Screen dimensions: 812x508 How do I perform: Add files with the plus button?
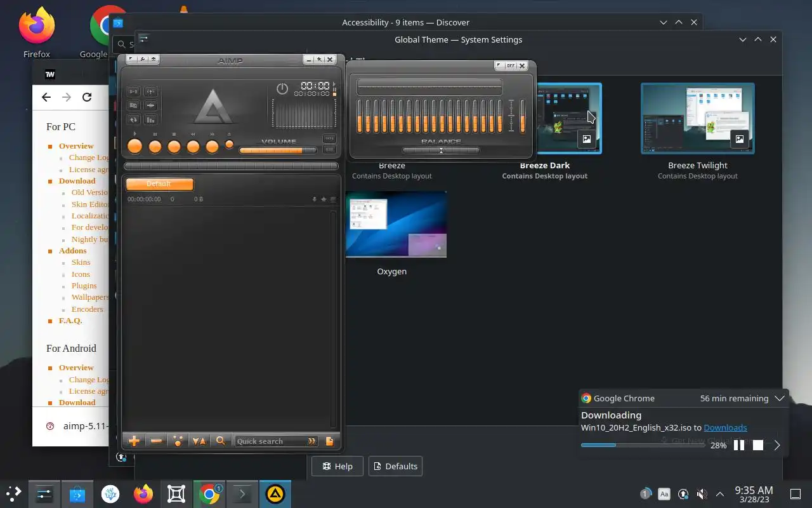134,441
